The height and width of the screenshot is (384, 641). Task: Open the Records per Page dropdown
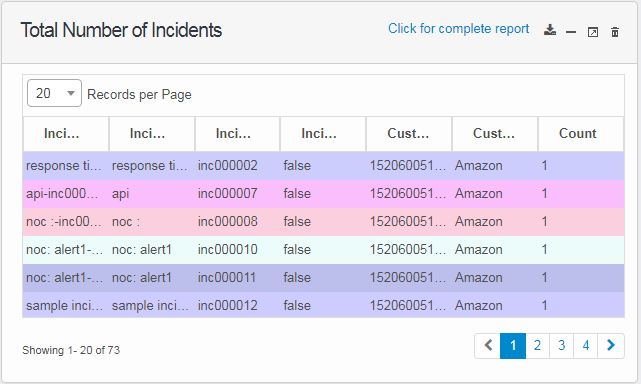[54, 93]
